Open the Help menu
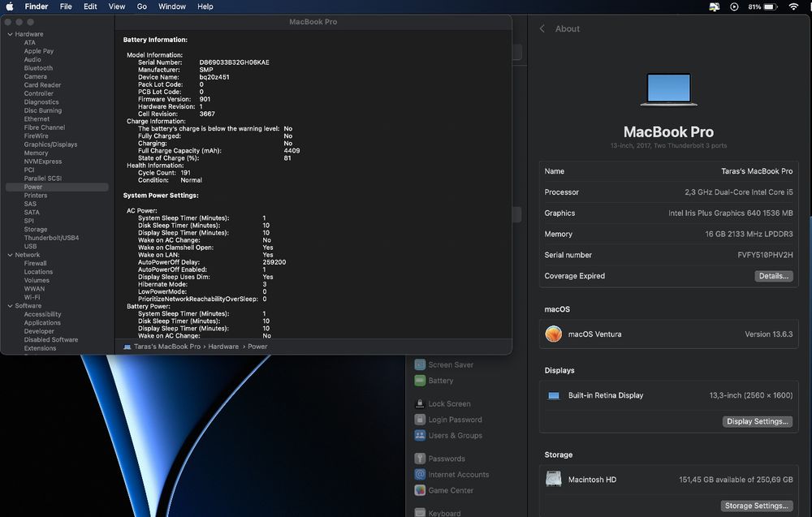 [205, 6]
